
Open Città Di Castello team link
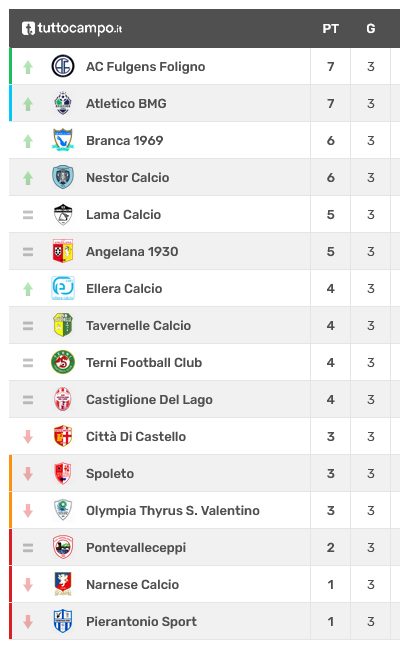coord(136,437)
